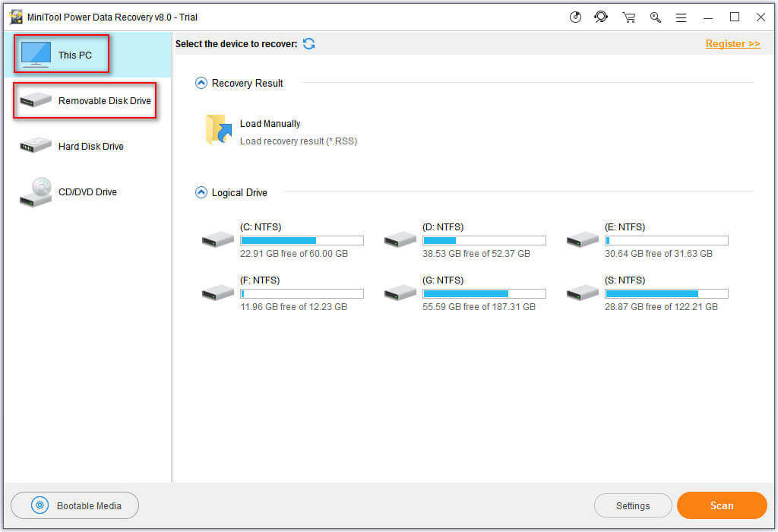Click the MiniTool app logo icon
This screenshot has height=532, width=778.
click(x=16, y=17)
